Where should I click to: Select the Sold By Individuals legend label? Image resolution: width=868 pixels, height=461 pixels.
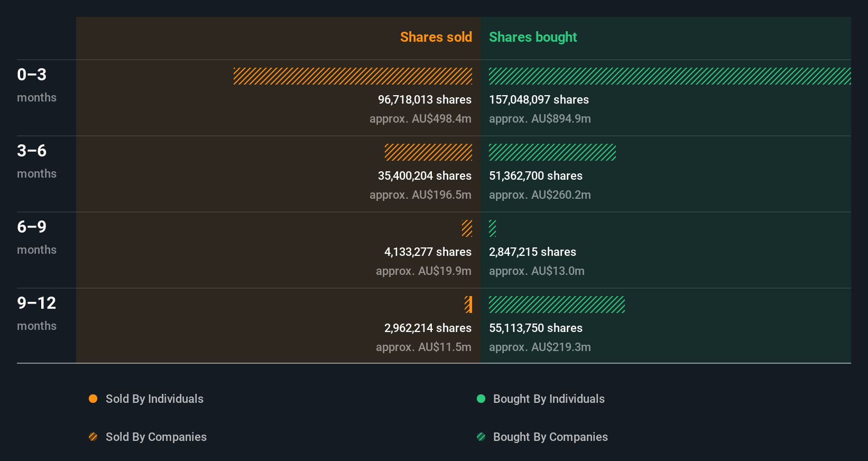click(154, 399)
